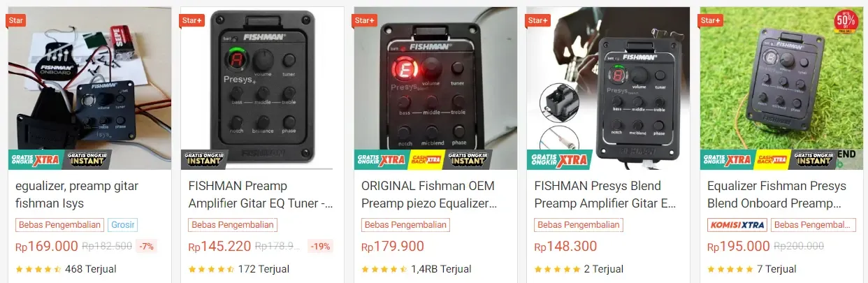Image resolution: width=868 pixels, height=283 pixels.
Task: Open the title 'FISHMAN Preamp Amplifier Gitar EQ Tuner'
Action: point(260,195)
